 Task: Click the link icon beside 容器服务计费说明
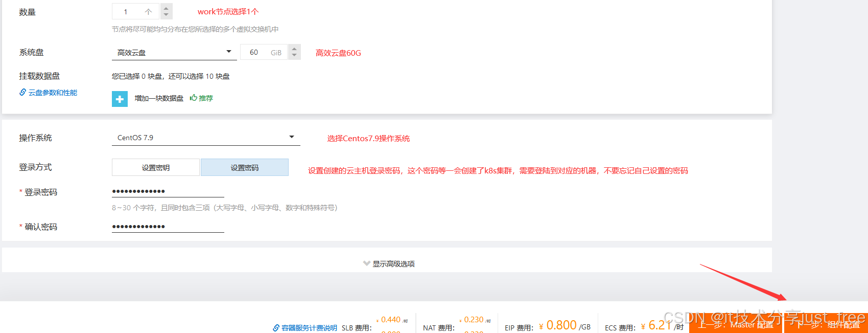[276, 328]
